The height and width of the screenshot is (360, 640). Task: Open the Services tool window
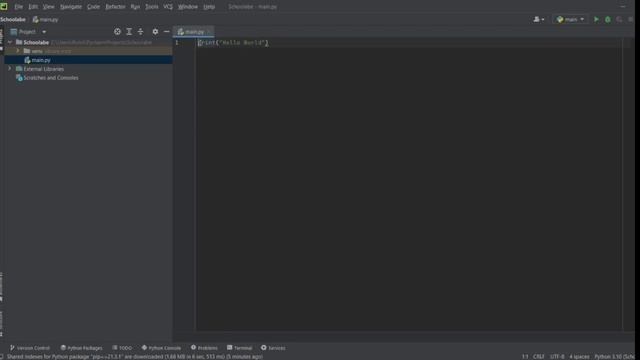[x=273, y=348]
